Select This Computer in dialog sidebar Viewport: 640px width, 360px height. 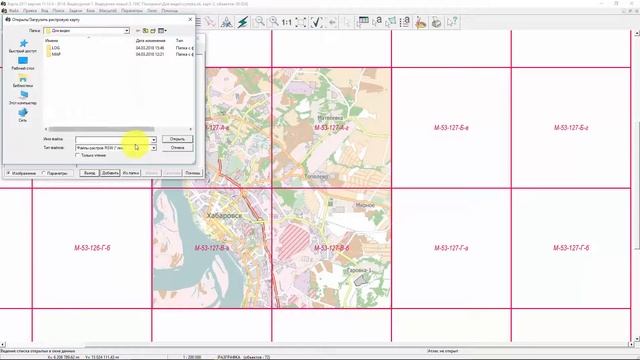click(x=23, y=98)
